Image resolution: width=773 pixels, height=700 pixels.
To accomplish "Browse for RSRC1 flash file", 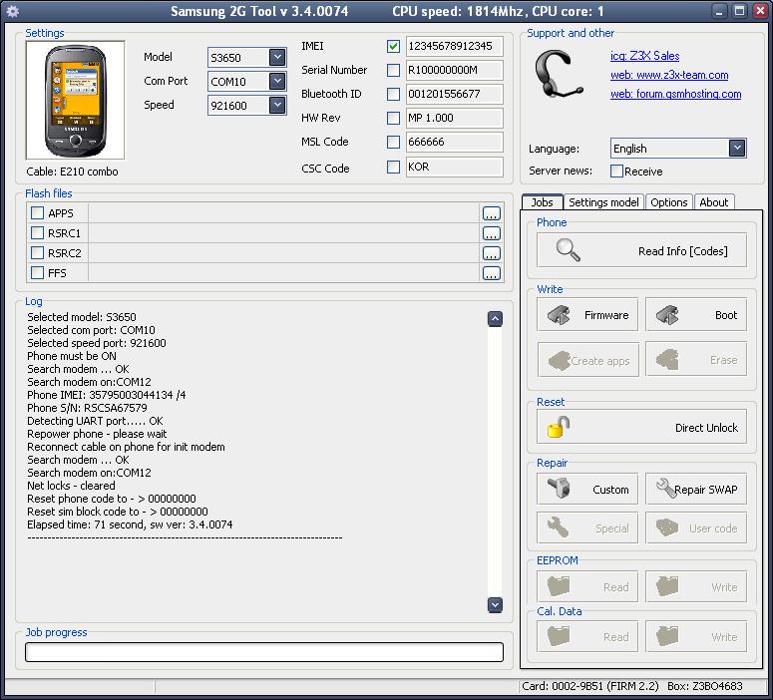I will click(x=491, y=233).
